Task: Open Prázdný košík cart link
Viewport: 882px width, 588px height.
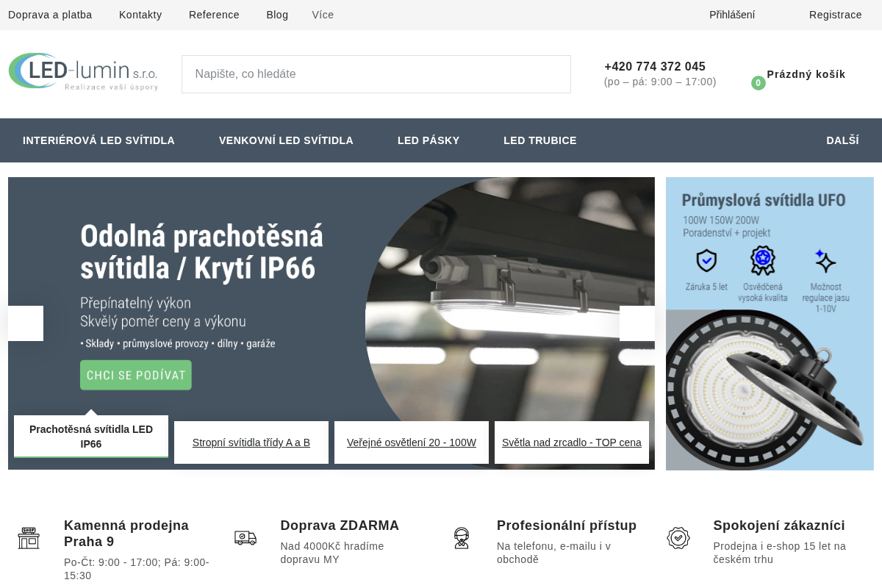Action: [x=806, y=74]
